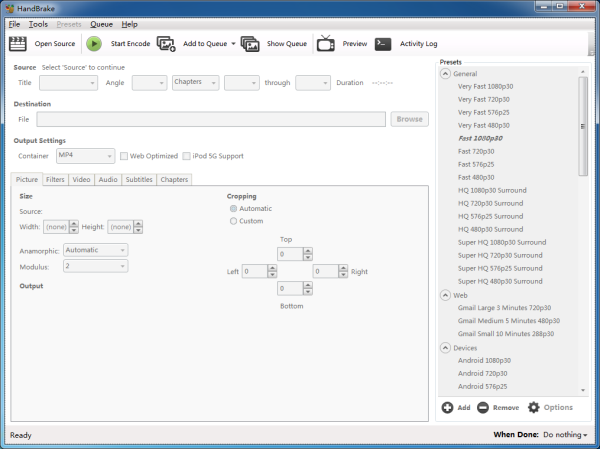Open the Add to Queue dropdown arrow

tap(233, 44)
